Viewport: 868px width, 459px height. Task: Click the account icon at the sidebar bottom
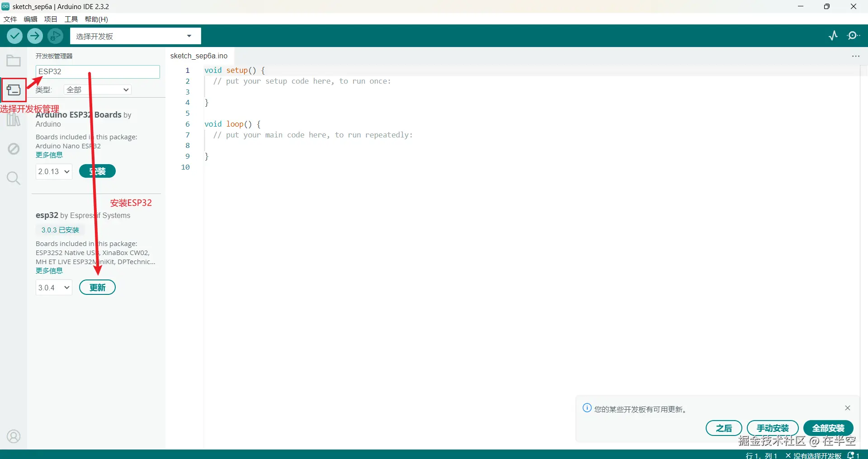[14, 436]
